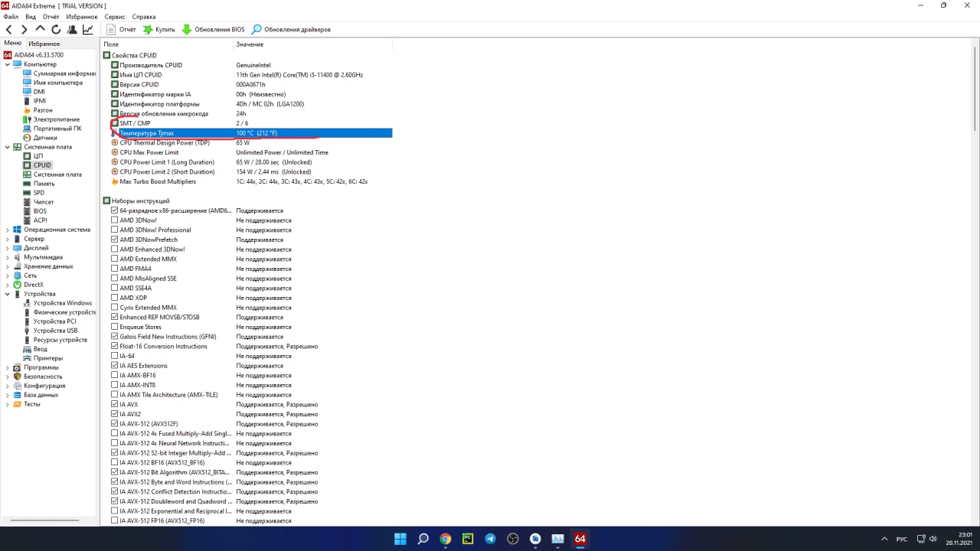The image size is (980, 551).
Task: Click the AIDA64 taskbar icon
Action: [x=580, y=539]
